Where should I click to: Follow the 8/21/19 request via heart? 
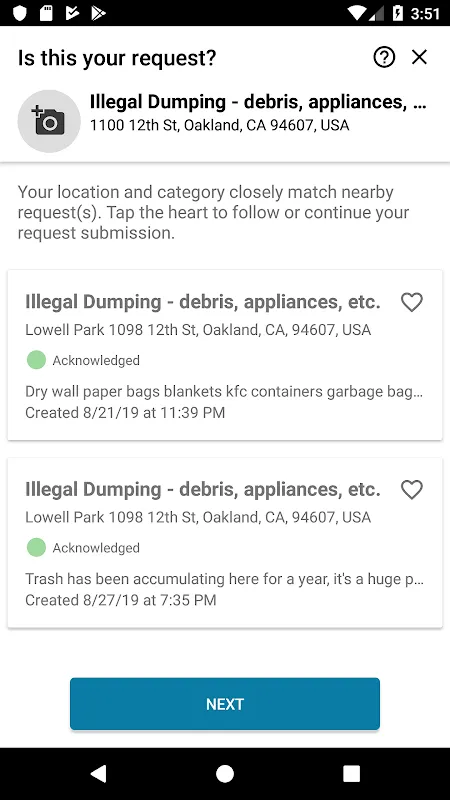pos(412,302)
